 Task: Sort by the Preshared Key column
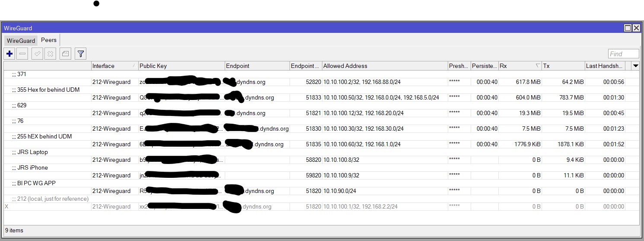[459, 66]
